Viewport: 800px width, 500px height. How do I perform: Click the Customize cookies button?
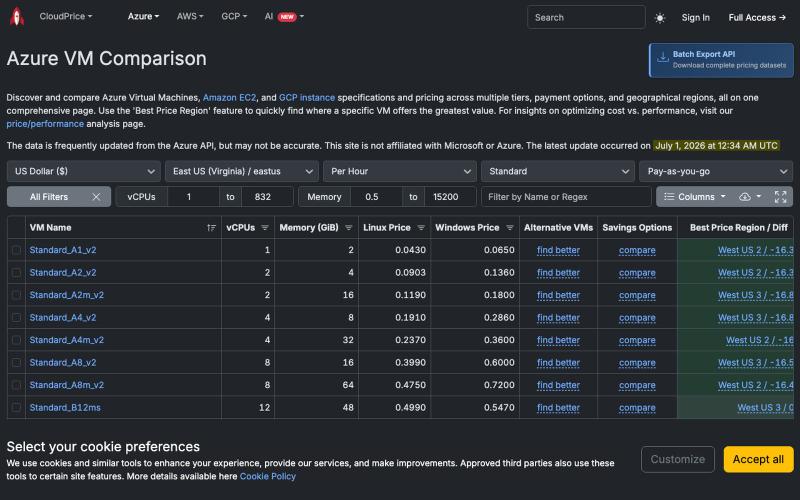tap(678, 459)
